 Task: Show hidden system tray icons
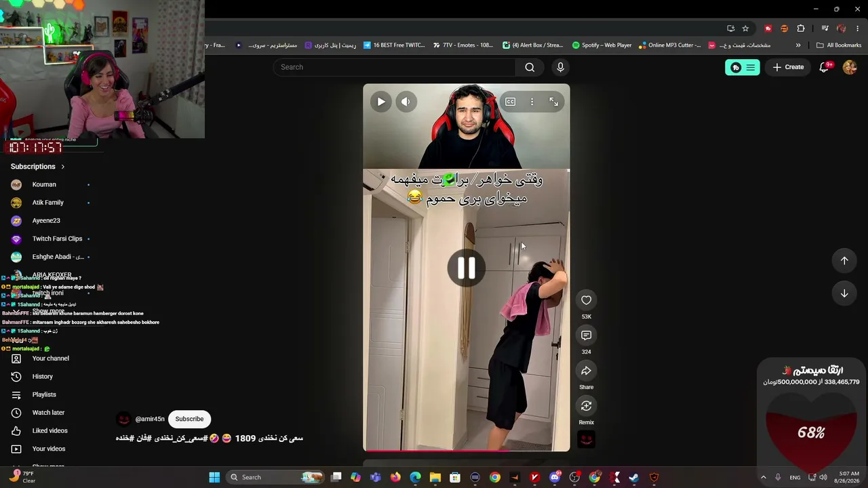[764, 477]
